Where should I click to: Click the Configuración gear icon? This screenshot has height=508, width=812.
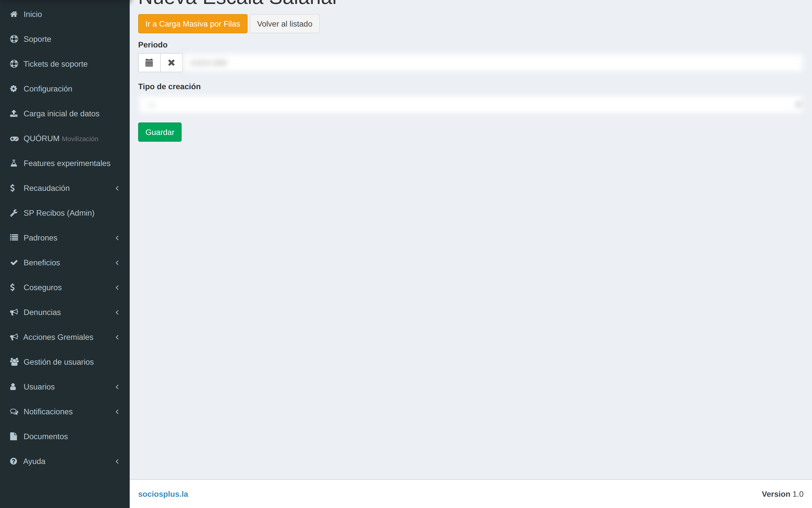coord(14,89)
